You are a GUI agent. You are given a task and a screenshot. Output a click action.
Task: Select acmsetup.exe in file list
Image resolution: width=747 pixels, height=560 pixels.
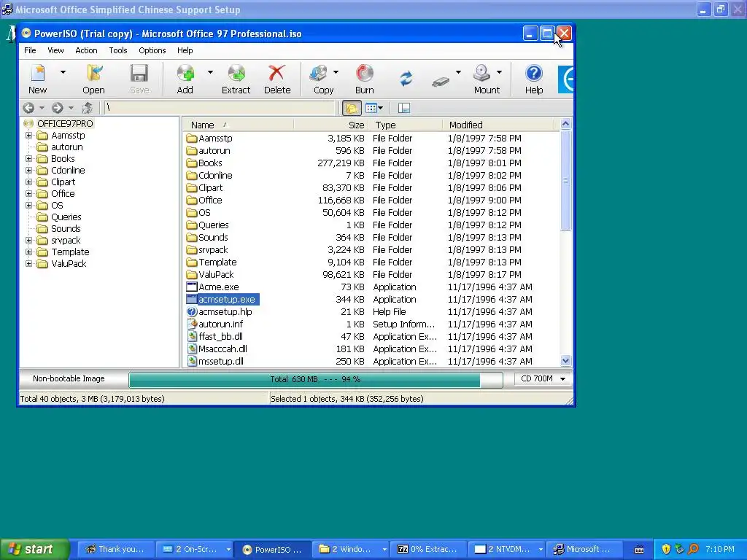(227, 300)
